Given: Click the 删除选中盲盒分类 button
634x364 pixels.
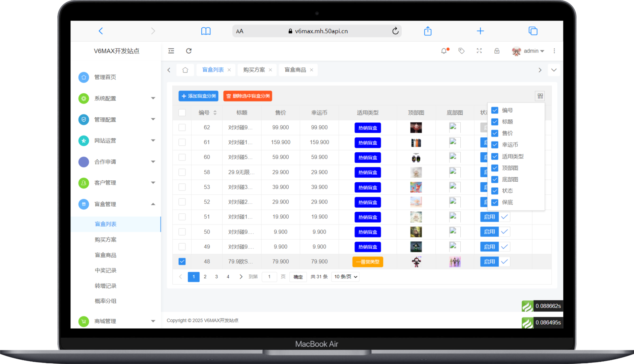Looking at the screenshot, I should point(248,96).
